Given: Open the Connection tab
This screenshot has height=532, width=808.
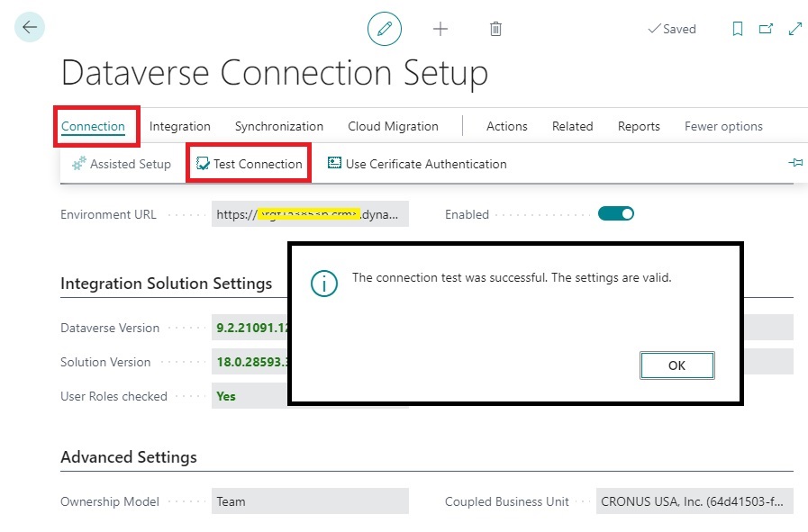Looking at the screenshot, I should pyautogui.click(x=93, y=126).
